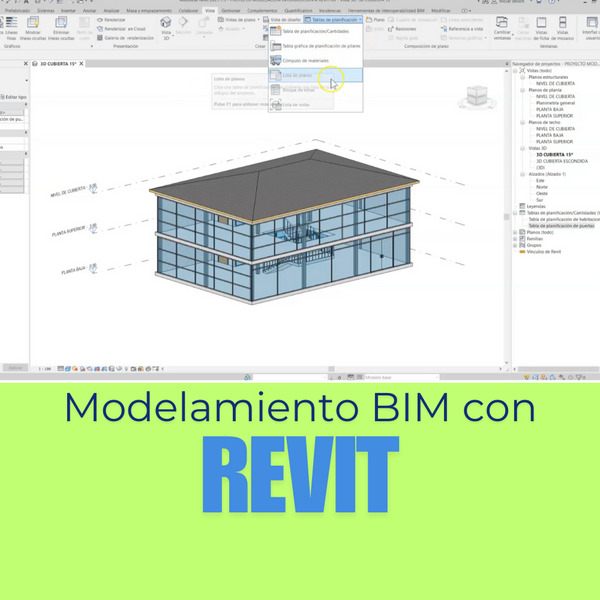Viewport: 600px width, 600px height.
Task: Select Lista de vistas entry
Action: [x=315, y=104]
